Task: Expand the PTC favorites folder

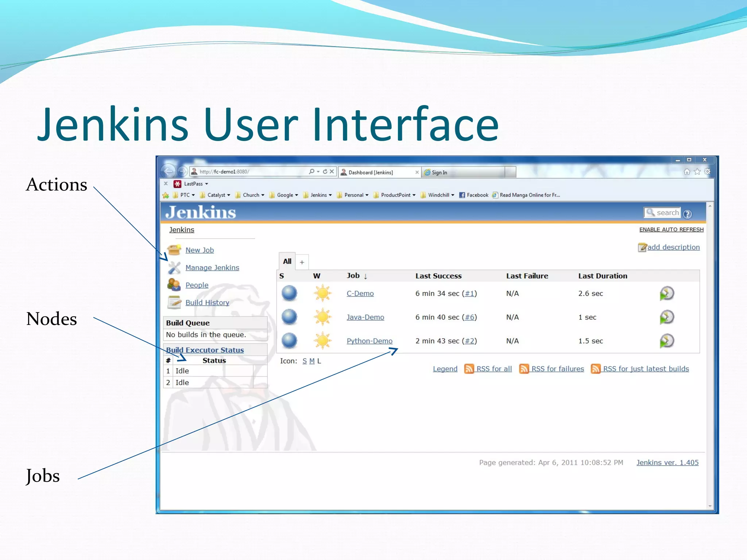Action: tap(184, 195)
